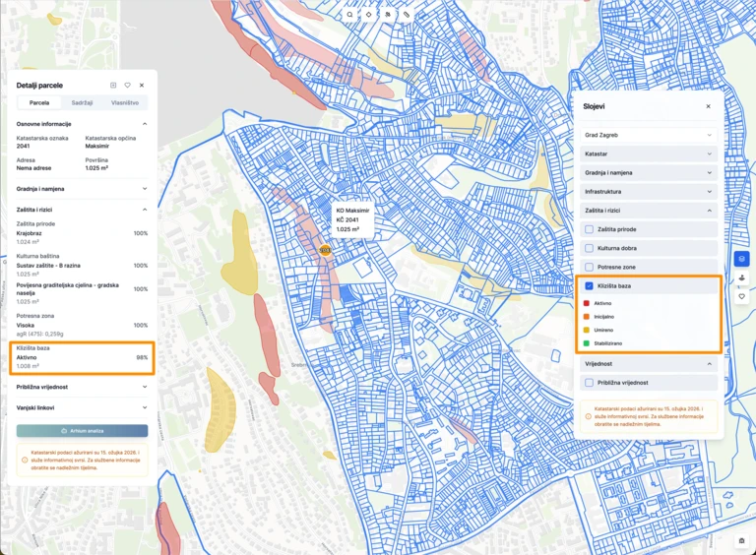This screenshot has height=555, width=756.
Task: Click the diamond shape tool in map toolbar
Action: (369, 16)
